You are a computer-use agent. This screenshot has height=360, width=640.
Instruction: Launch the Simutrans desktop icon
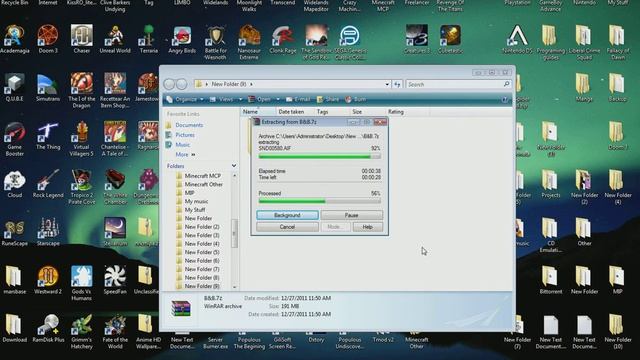click(x=48, y=87)
